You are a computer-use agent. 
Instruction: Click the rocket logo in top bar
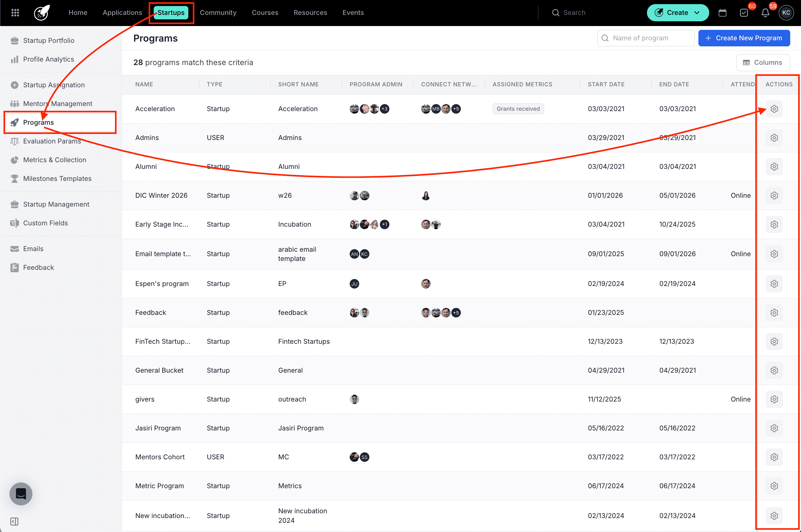pyautogui.click(x=42, y=13)
